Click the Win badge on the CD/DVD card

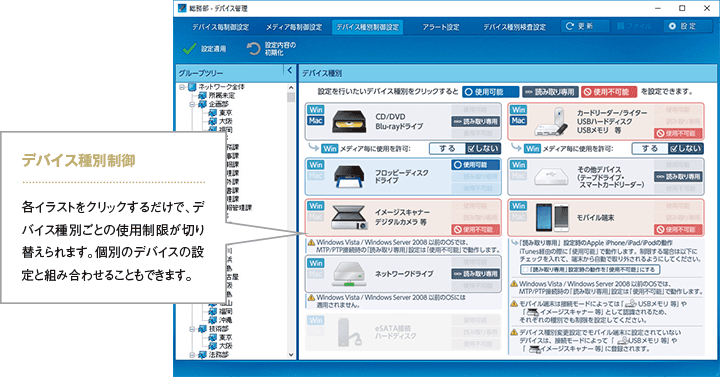[316, 110]
